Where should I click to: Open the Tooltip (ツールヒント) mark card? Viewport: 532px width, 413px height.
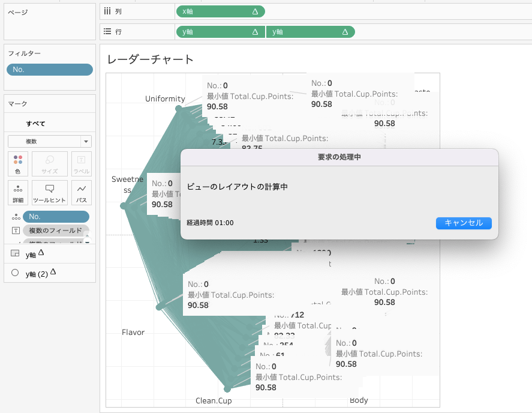tap(50, 193)
